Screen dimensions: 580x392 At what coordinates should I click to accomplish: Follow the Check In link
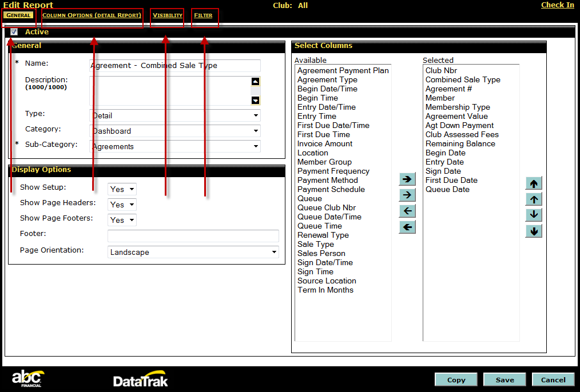pyautogui.click(x=557, y=5)
